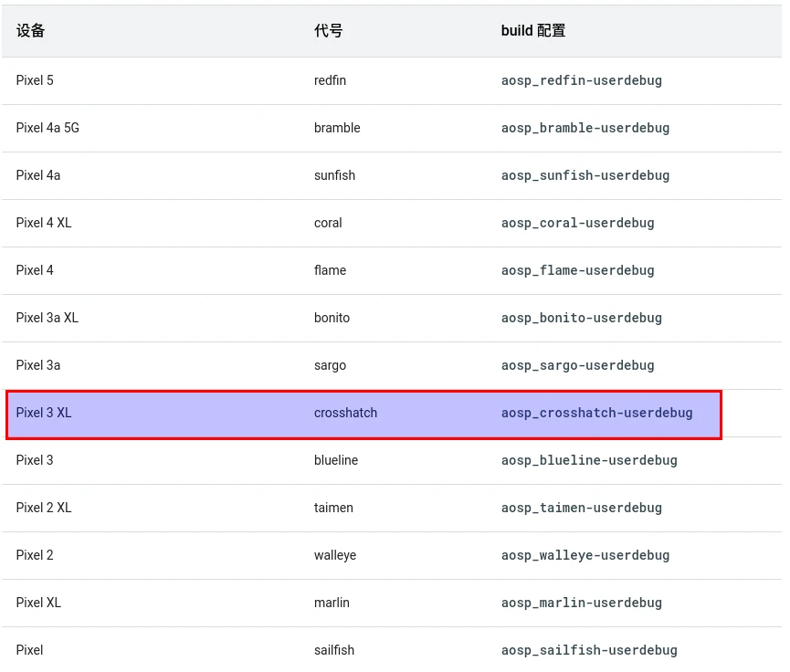This screenshot has width=790, height=672.
Task: Click aosp_sunfish-userdebug build configuration
Action: 585,175
